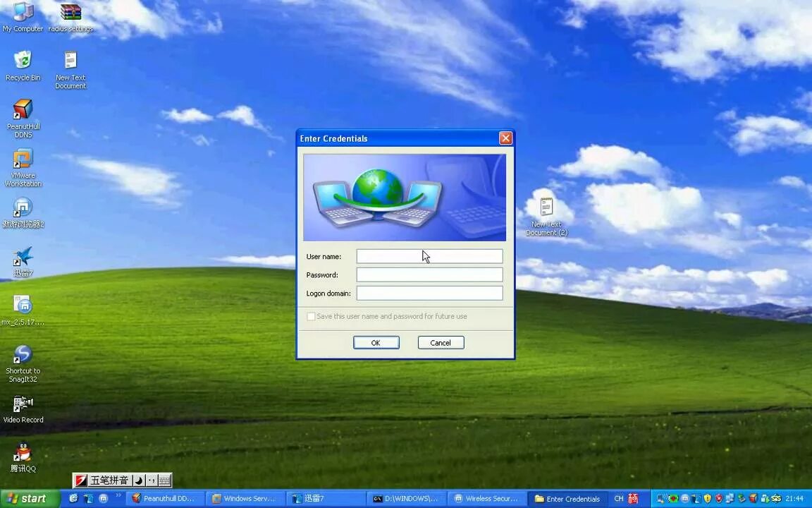The width and height of the screenshot is (812, 508).
Task: Click the yellow security shield tray icon
Action: pos(708,499)
